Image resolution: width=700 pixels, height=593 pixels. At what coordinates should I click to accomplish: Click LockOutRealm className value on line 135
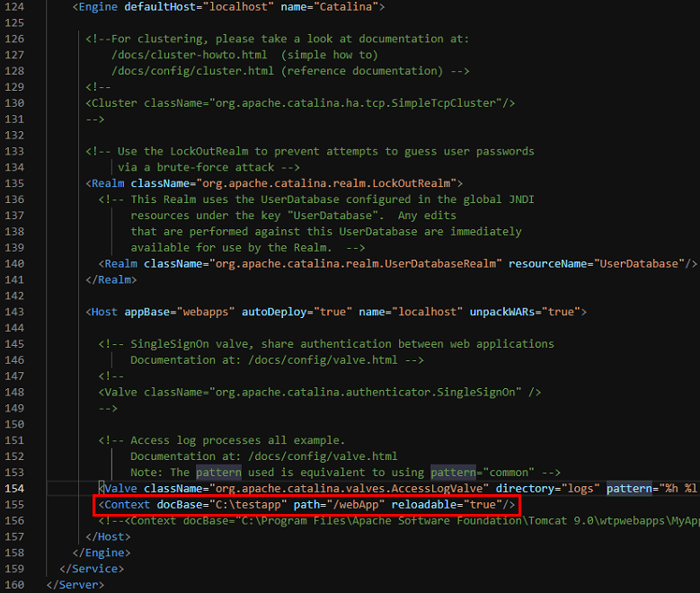click(x=326, y=183)
